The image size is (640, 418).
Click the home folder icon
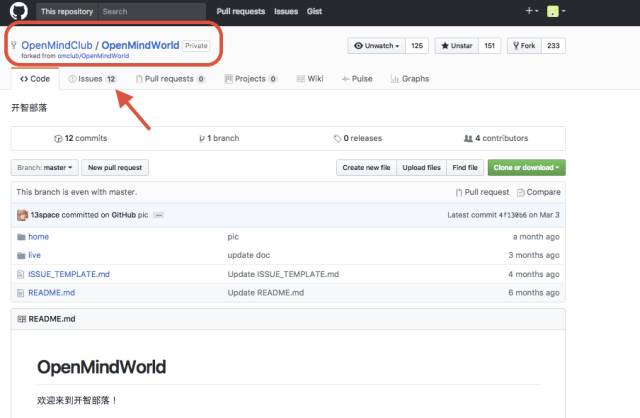pos(21,237)
